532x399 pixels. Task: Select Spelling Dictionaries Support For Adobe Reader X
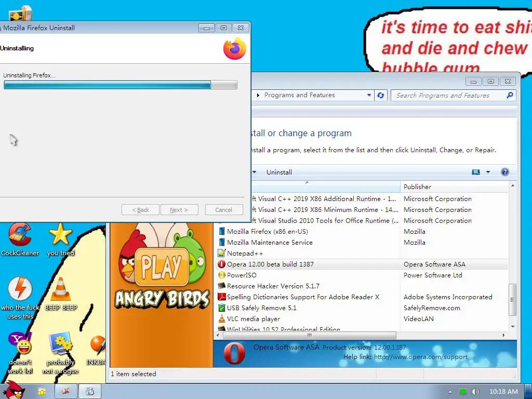tap(362, 297)
